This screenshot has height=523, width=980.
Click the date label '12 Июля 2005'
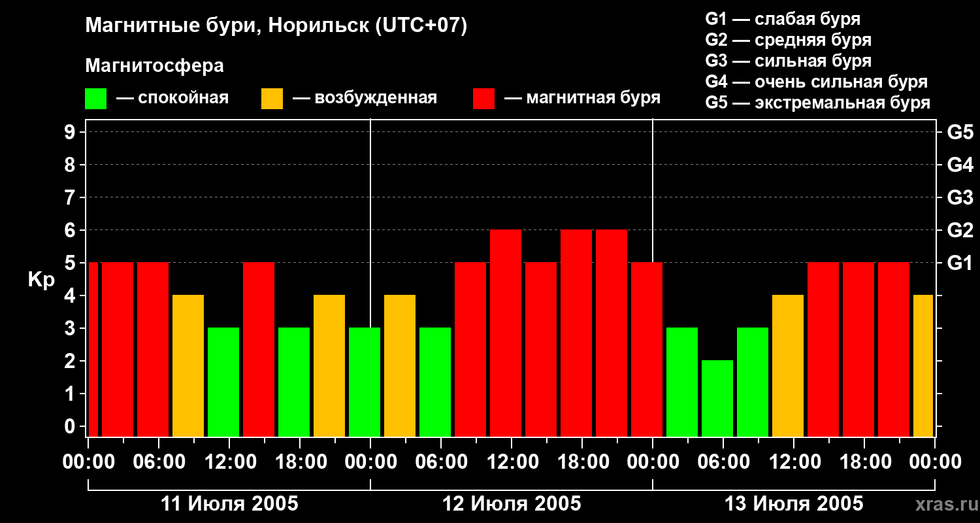click(512, 504)
